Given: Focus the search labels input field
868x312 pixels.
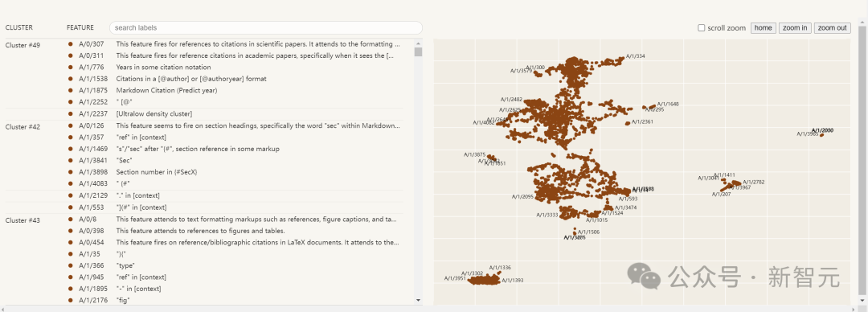Looking at the screenshot, I should (266, 27).
